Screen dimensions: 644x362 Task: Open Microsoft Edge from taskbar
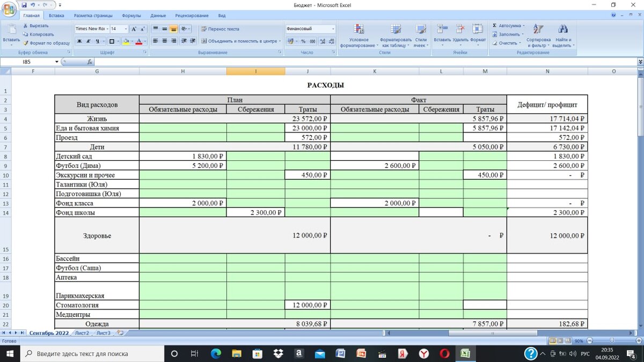[216, 353]
